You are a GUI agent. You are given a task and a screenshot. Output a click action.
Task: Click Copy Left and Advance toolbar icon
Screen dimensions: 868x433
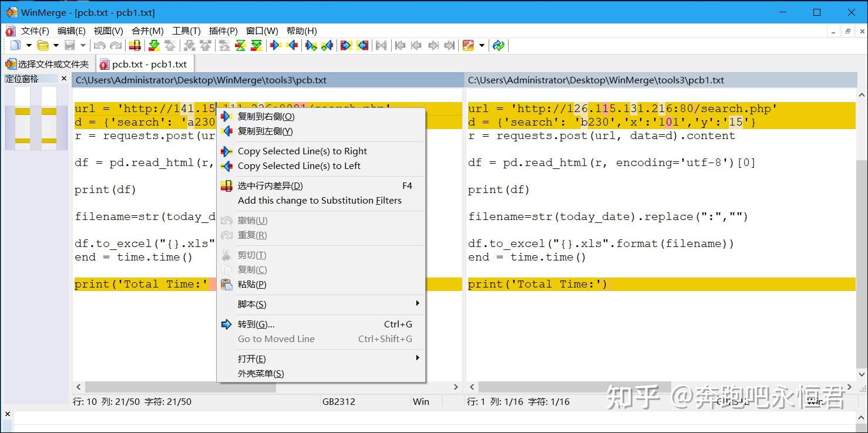tap(327, 45)
